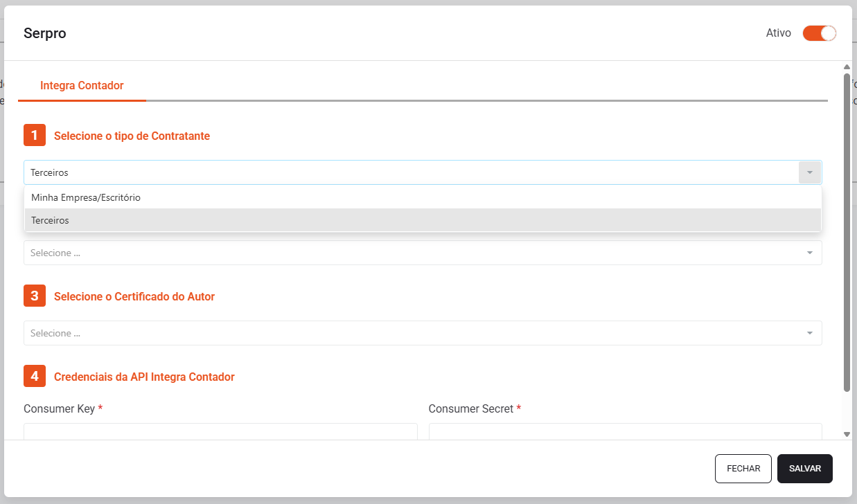
Task: Click the Contratante field showing Terceiros
Action: 409,172
